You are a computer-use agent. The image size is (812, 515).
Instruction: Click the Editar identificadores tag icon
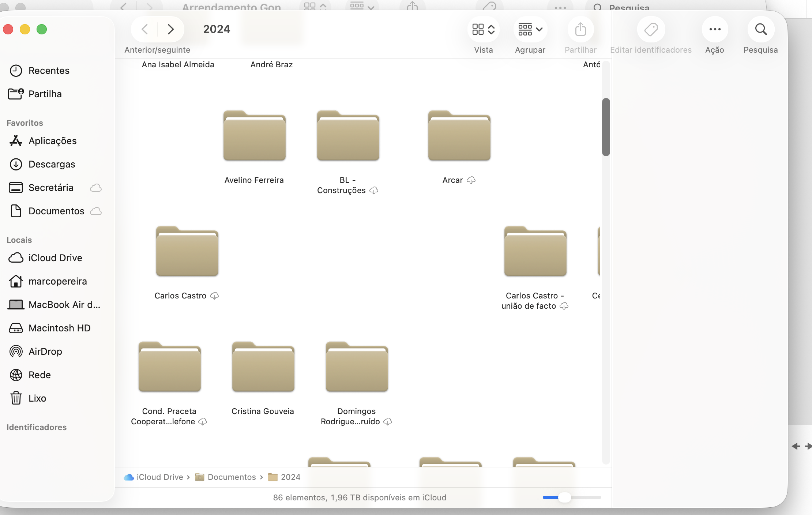651,29
